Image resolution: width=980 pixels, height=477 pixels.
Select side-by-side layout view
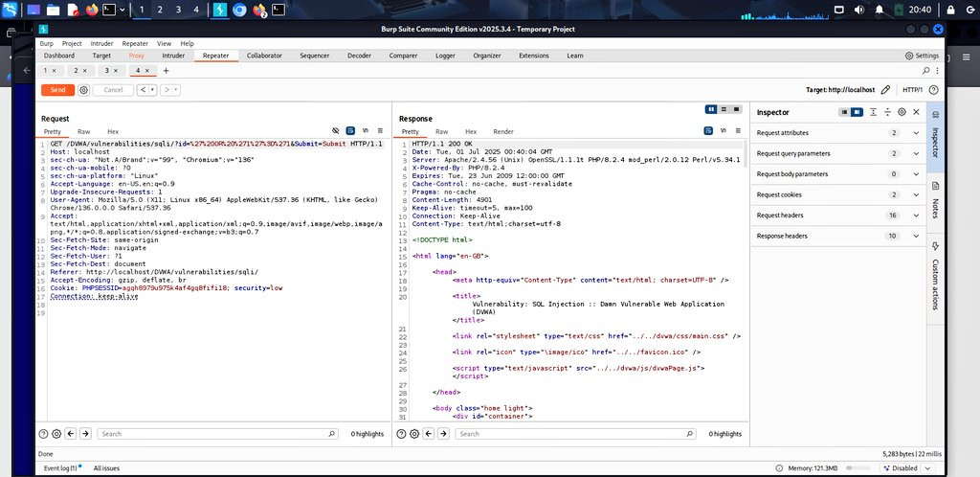click(x=711, y=109)
